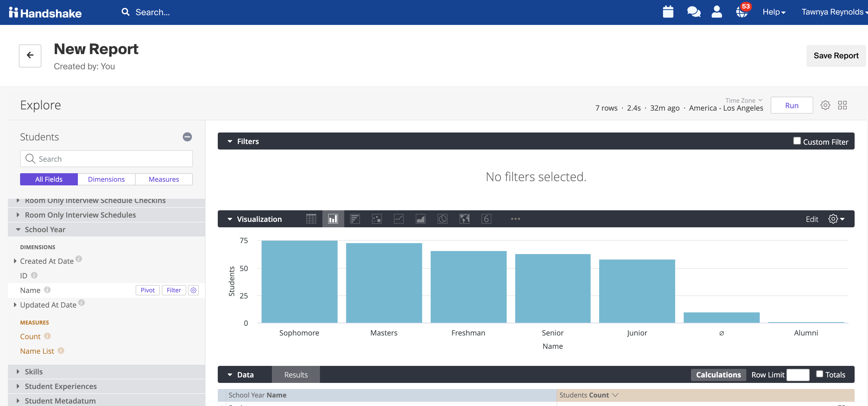This screenshot has height=406, width=868.
Task: Open the messages chat icon
Action: click(x=693, y=12)
